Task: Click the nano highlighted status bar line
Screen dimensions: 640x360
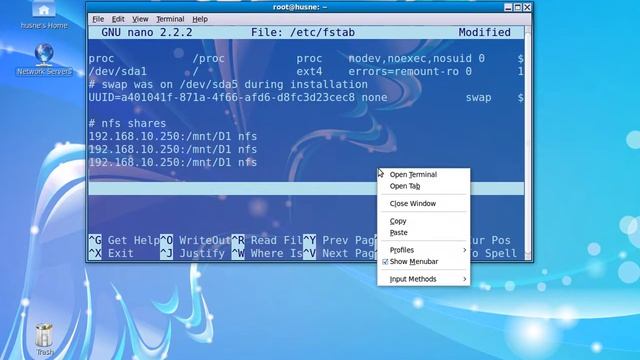Action: pos(306,188)
